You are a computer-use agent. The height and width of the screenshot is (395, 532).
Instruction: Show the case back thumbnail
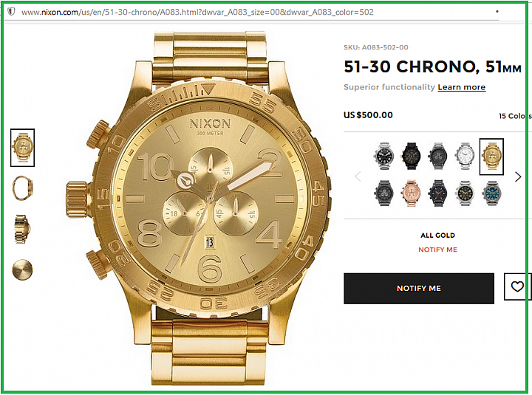(x=22, y=270)
